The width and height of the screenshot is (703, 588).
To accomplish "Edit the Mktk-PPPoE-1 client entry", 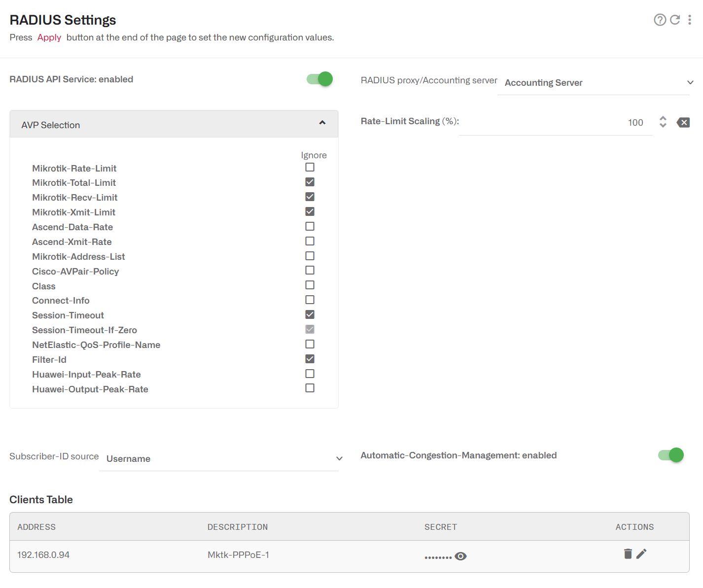I will 642,553.
